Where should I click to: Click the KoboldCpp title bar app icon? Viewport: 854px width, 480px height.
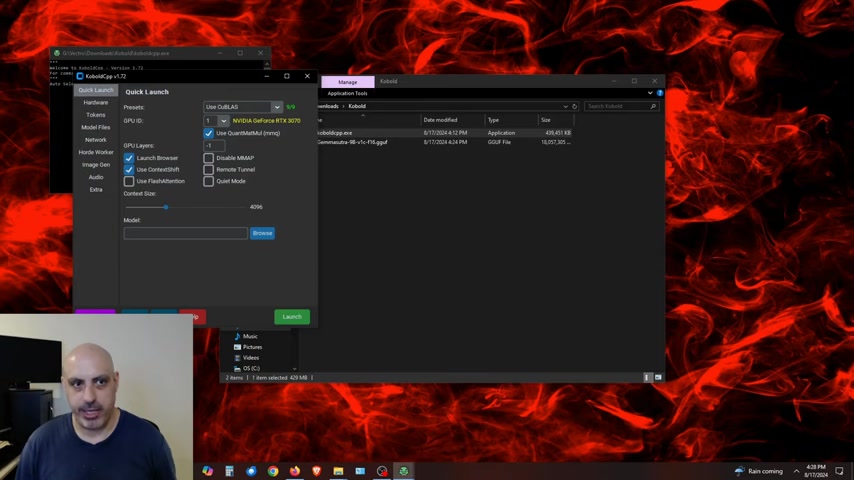pyautogui.click(x=80, y=76)
